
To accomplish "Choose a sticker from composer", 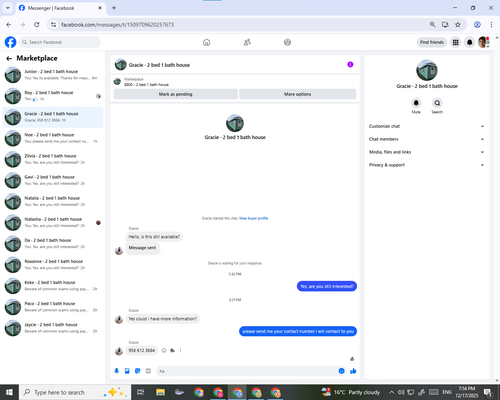I will click(137, 371).
